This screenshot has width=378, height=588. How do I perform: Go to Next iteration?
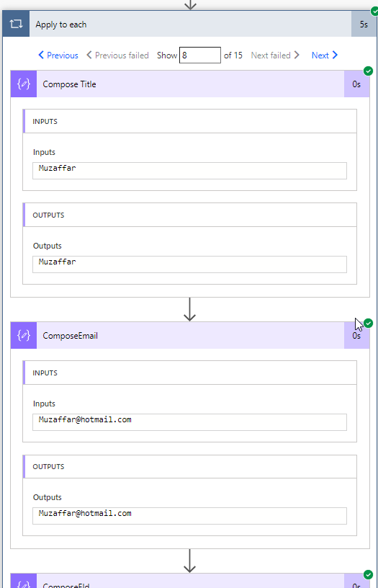pos(325,55)
